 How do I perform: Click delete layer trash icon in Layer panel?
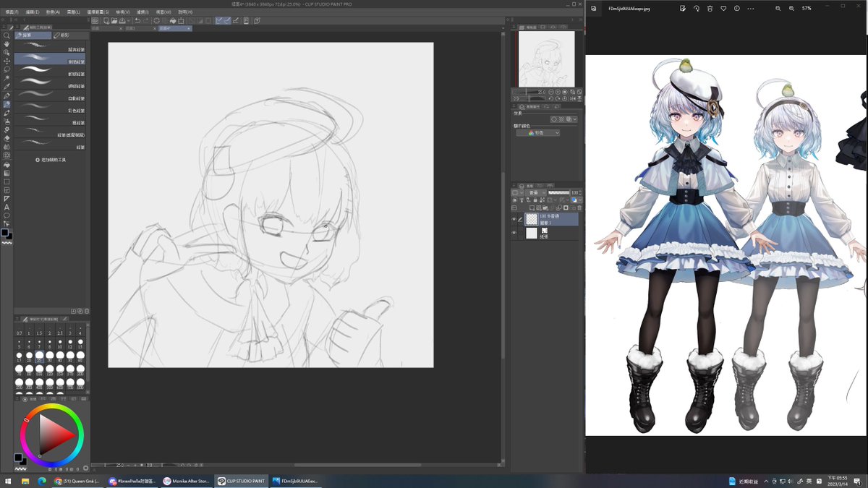coord(579,207)
